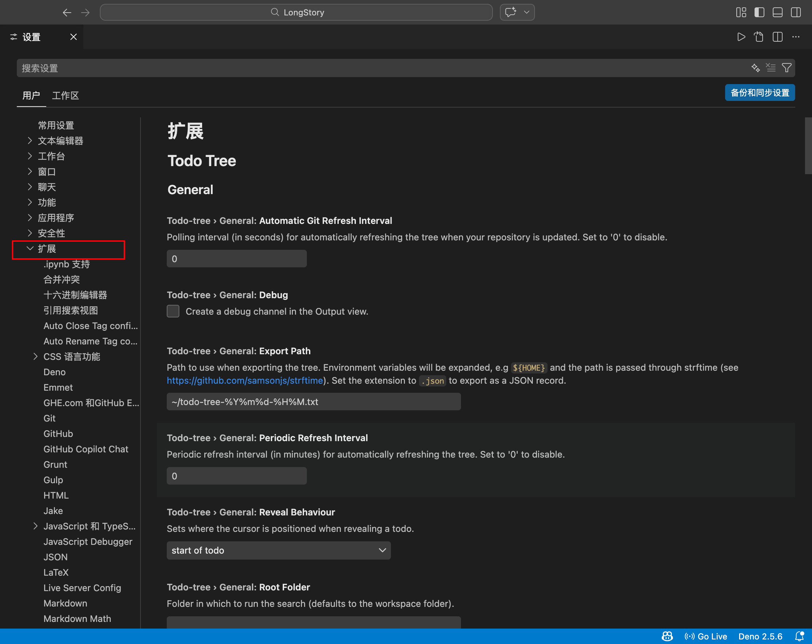Click the Run play icon in editor toolbar
The width and height of the screenshot is (812, 644).
pyautogui.click(x=741, y=37)
